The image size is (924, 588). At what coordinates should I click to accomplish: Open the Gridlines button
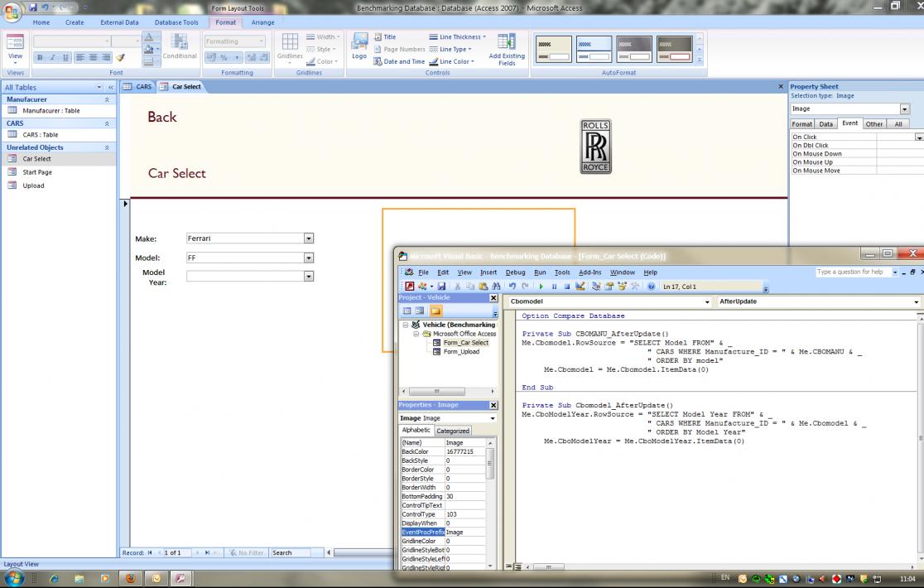[x=290, y=46]
